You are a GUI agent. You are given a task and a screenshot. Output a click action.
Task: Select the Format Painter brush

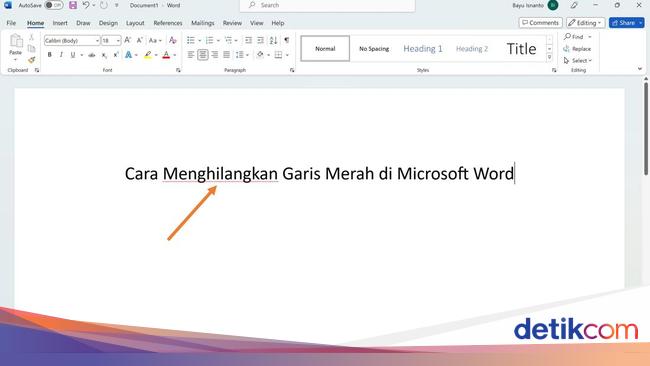(32, 60)
